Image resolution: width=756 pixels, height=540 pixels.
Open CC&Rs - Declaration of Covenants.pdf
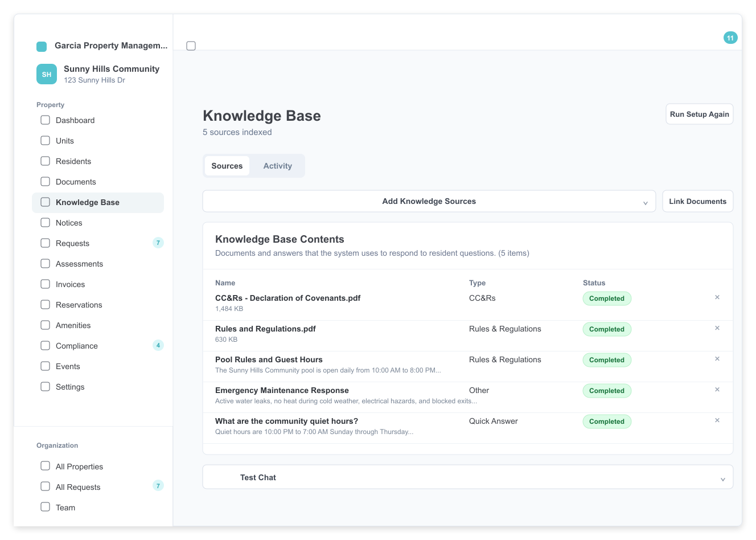287,298
